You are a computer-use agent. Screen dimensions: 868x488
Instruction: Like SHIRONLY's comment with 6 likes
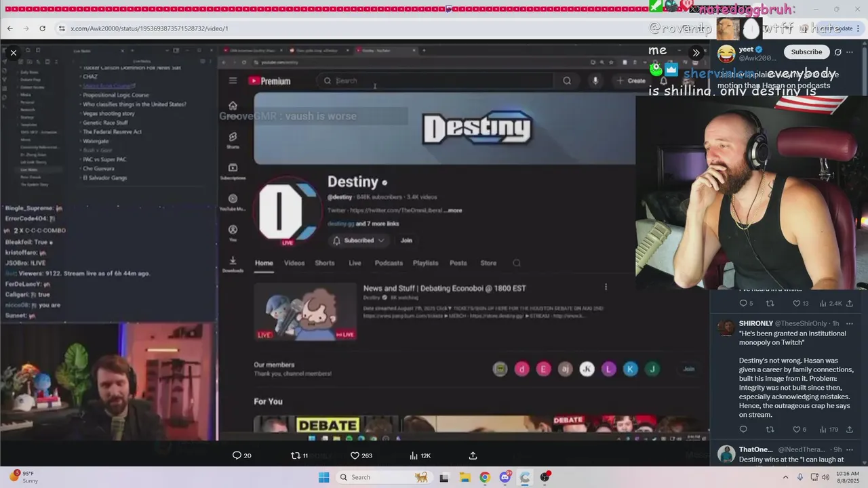click(800, 429)
